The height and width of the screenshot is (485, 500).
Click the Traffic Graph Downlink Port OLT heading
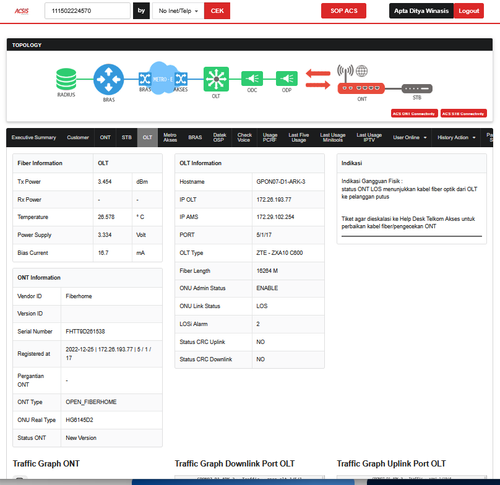point(235,464)
